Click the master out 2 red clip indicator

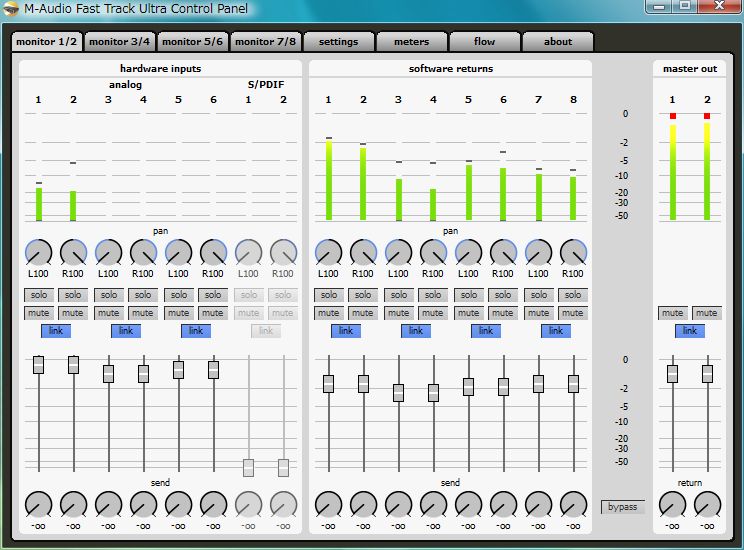[x=707, y=116]
